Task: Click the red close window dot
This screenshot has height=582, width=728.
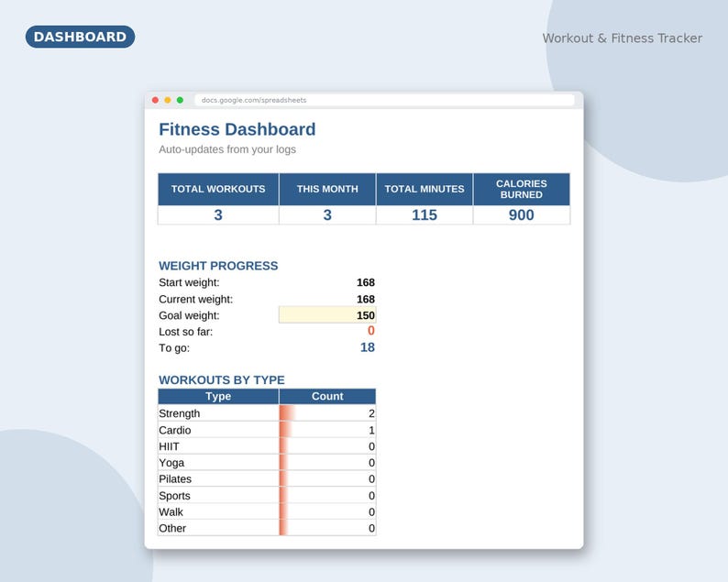Action: tap(156, 100)
